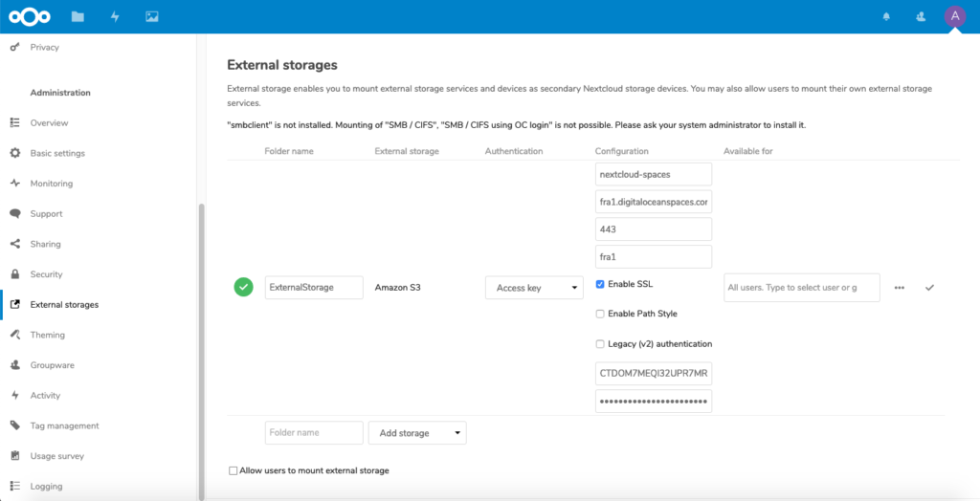Click the Groupware people icon
Viewport: 980px width, 501px height.
tap(15, 365)
